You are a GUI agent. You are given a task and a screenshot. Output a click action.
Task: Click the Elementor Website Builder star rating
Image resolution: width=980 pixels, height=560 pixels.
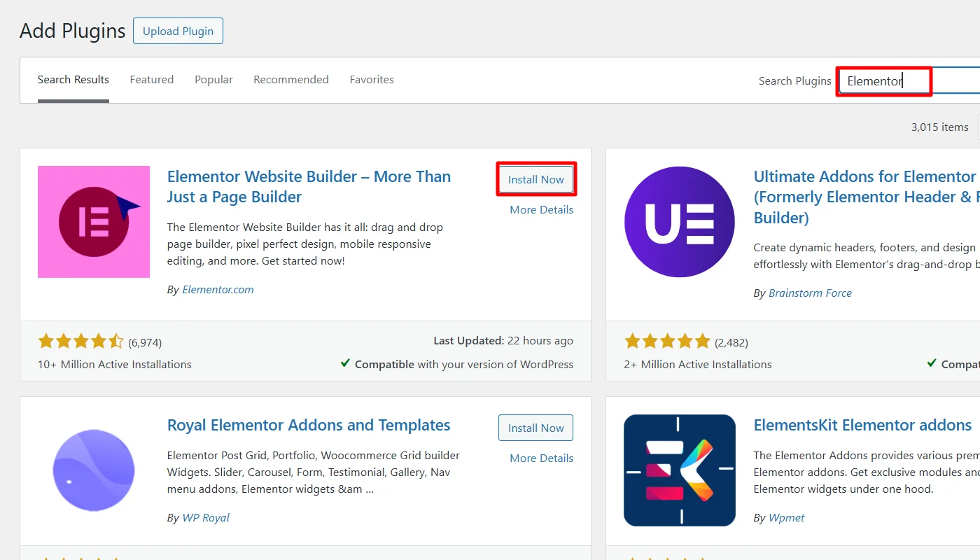click(80, 342)
